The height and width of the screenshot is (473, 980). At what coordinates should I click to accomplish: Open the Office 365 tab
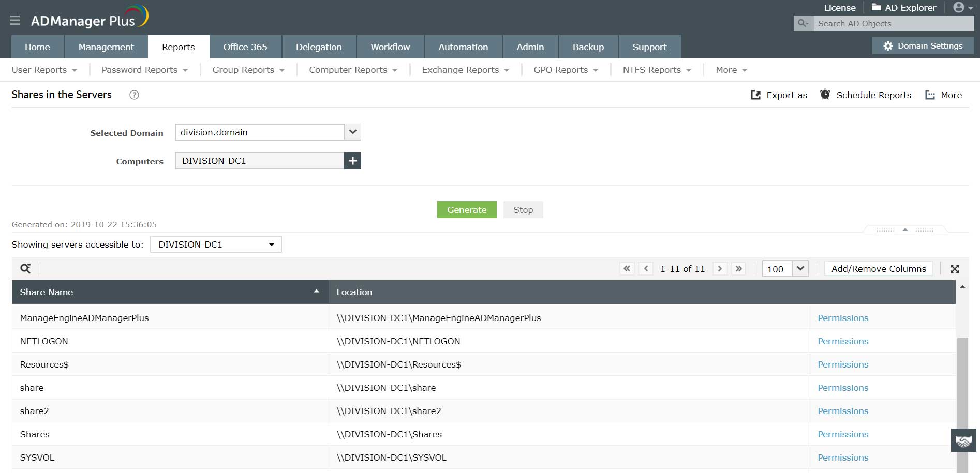[x=245, y=47]
